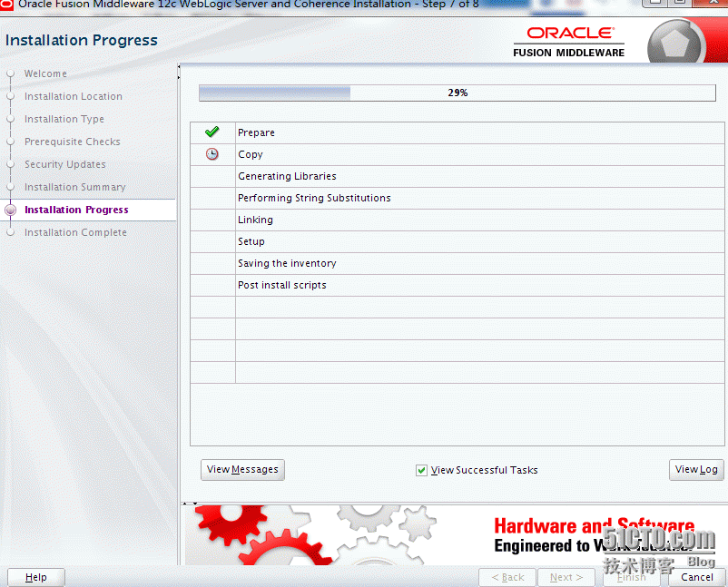Click the Post install scripts row
The height and width of the screenshot is (587, 728).
457,286
